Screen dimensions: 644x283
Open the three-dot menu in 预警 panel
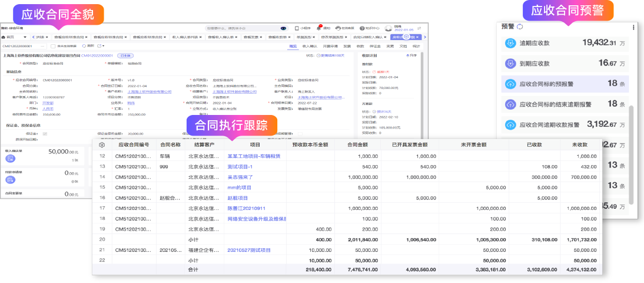[633, 27]
